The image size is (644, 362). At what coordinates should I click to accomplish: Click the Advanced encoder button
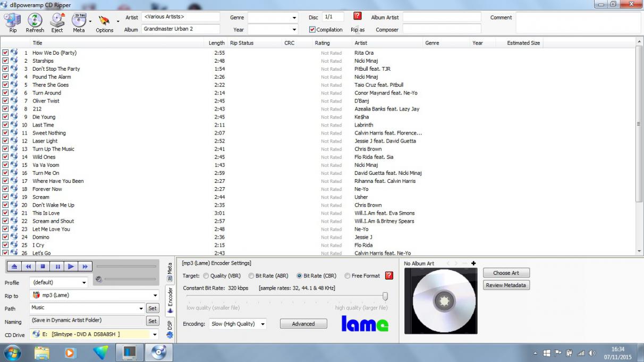tap(303, 324)
